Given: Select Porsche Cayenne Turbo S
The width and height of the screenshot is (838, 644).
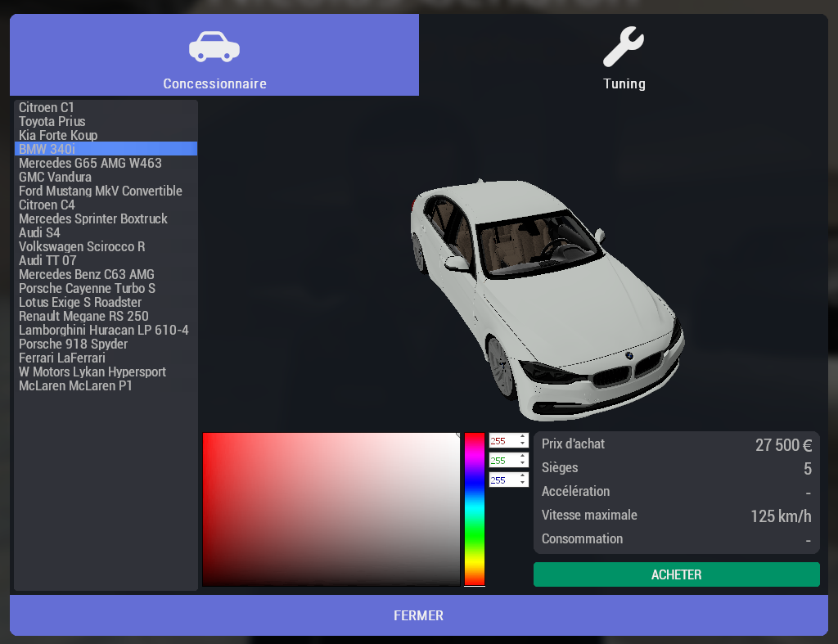Looking at the screenshot, I should click(x=106, y=288).
